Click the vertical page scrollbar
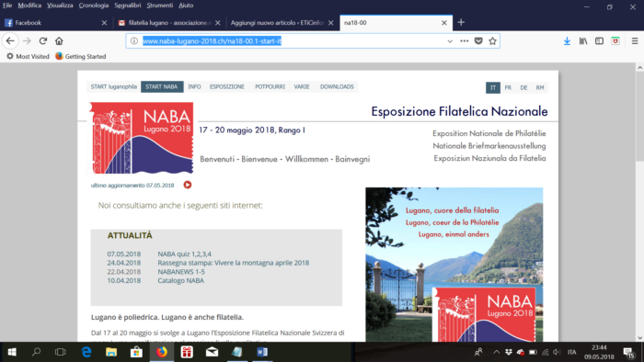This screenshot has height=362, width=644. pos(640,202)
